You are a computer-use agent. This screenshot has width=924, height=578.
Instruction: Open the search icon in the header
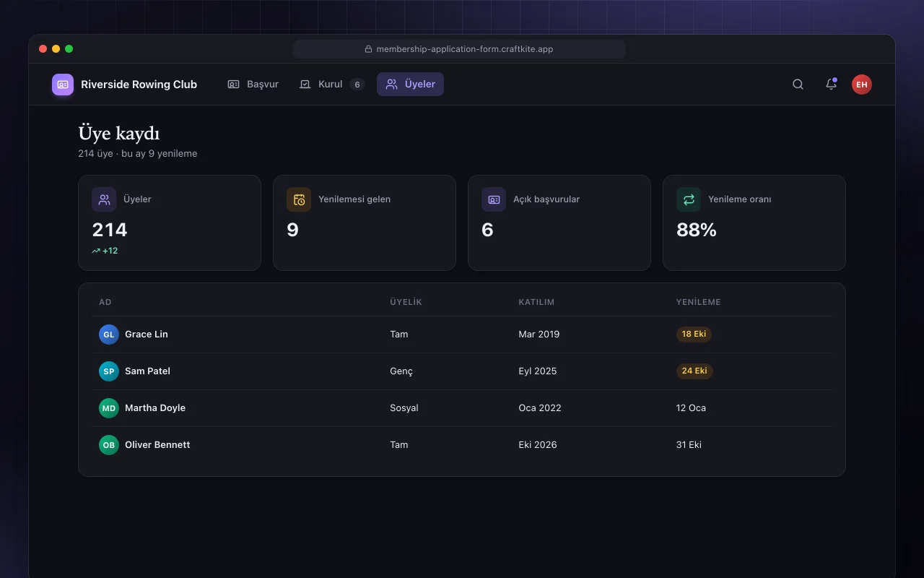pyautogui.click(x=798, y=85)
